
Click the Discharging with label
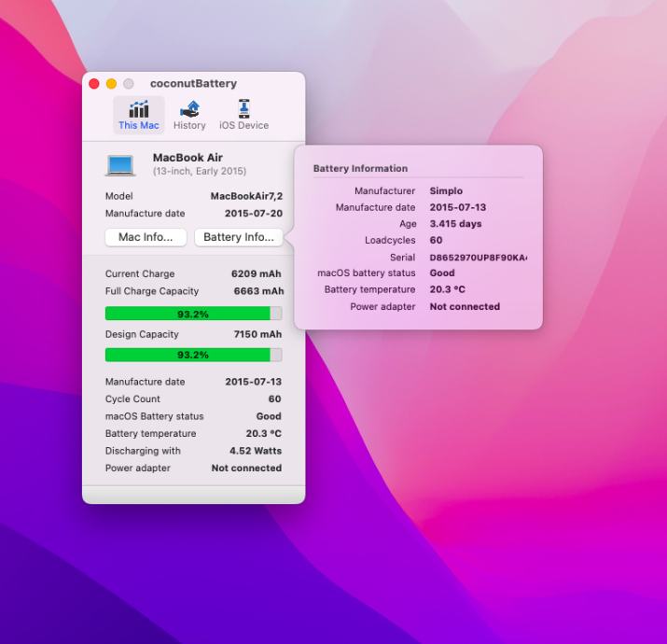pyautogui.click(x=143, y=451)
